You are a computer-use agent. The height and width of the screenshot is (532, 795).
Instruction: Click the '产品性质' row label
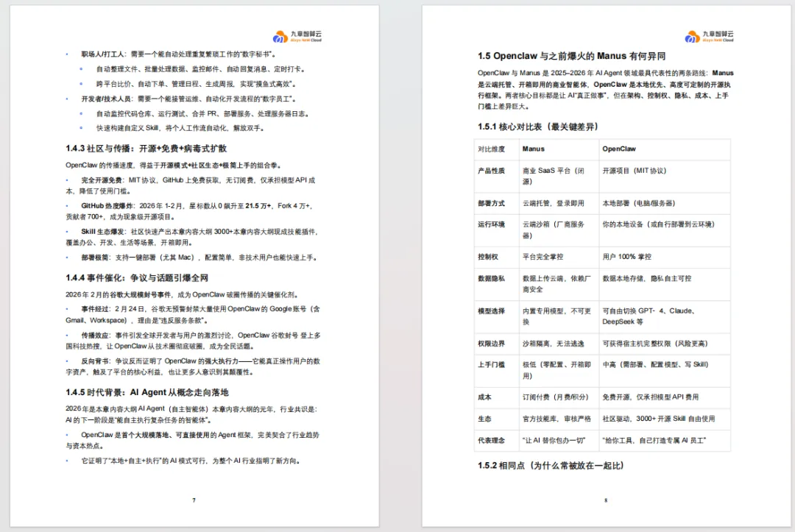[491, 171]
